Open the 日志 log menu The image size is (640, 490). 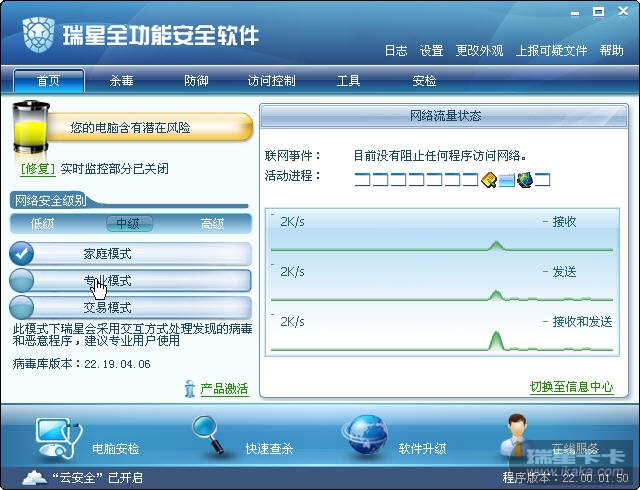pyautogui.click(x=396, y=51)
